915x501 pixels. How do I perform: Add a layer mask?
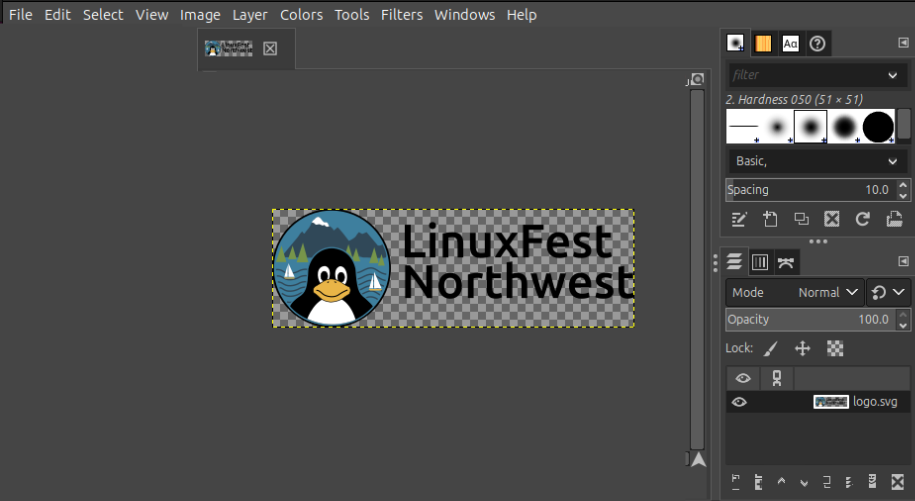pos(872,482)
